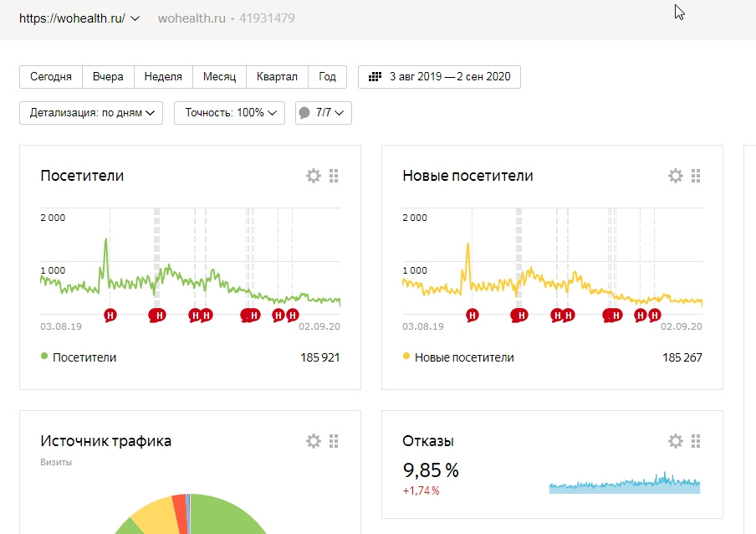Click green Посетители legend dot

pos(44,357)
